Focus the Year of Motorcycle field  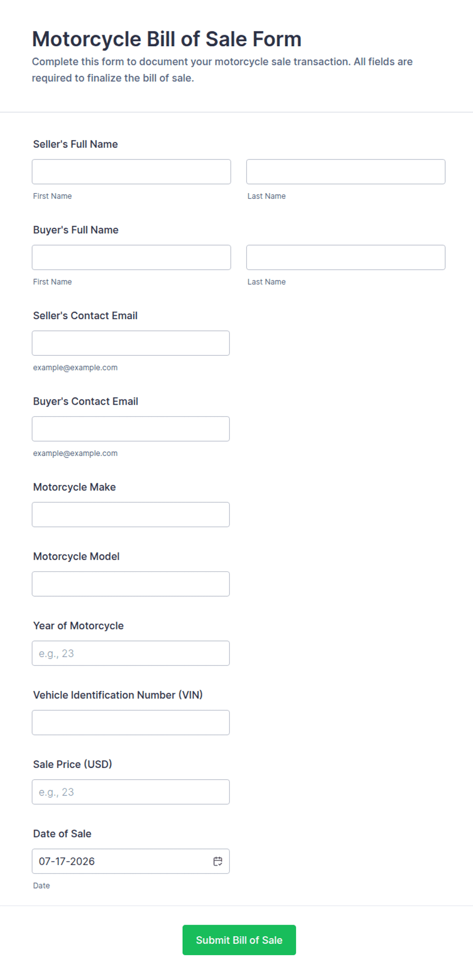131,653
